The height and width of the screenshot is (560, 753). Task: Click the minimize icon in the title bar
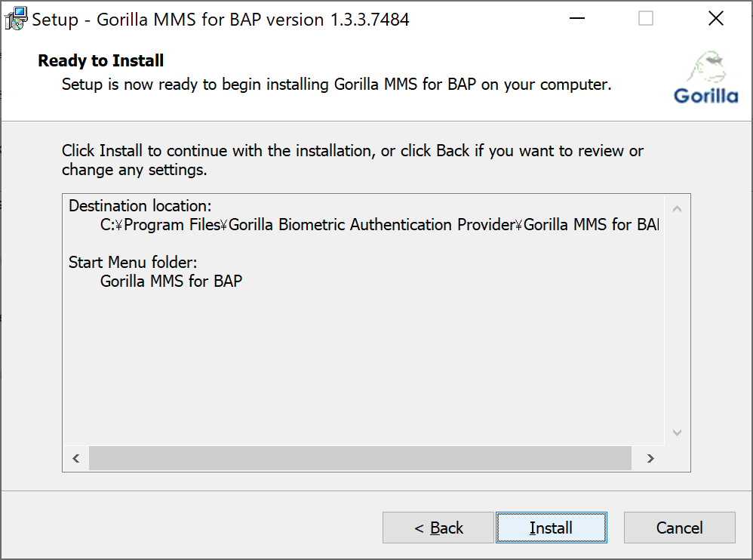pyautogui.click(x=576, y=18)
